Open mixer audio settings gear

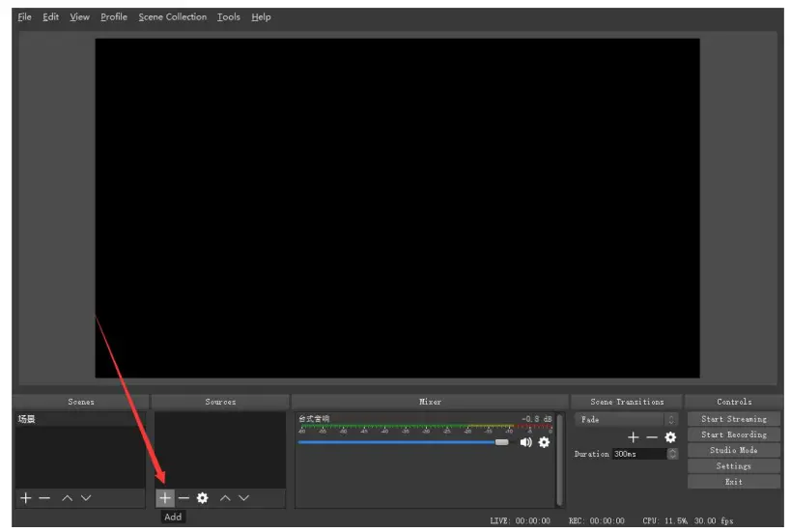point(544,442)
